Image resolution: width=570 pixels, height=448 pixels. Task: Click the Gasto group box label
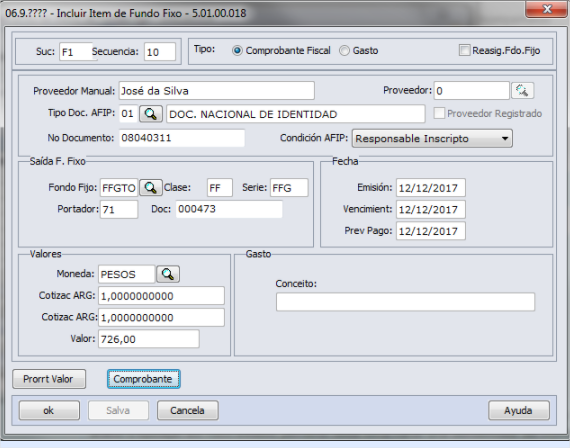pos(258,254)
